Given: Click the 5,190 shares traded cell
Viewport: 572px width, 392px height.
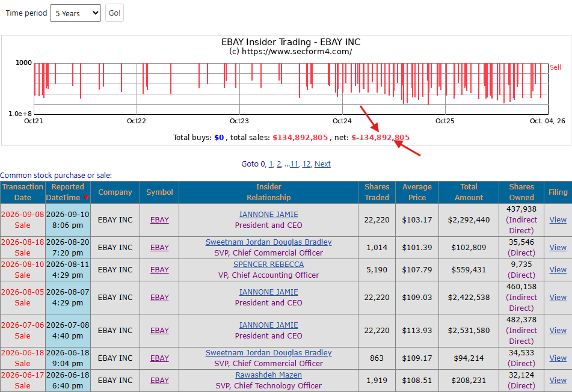Looking at the screenshot, I should (x=377, y=270).
